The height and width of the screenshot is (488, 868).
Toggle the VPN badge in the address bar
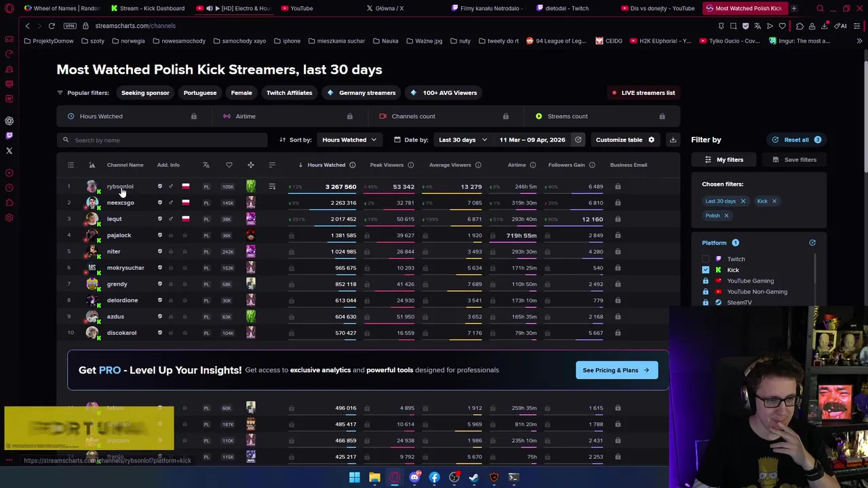click(x=70, y=26)
